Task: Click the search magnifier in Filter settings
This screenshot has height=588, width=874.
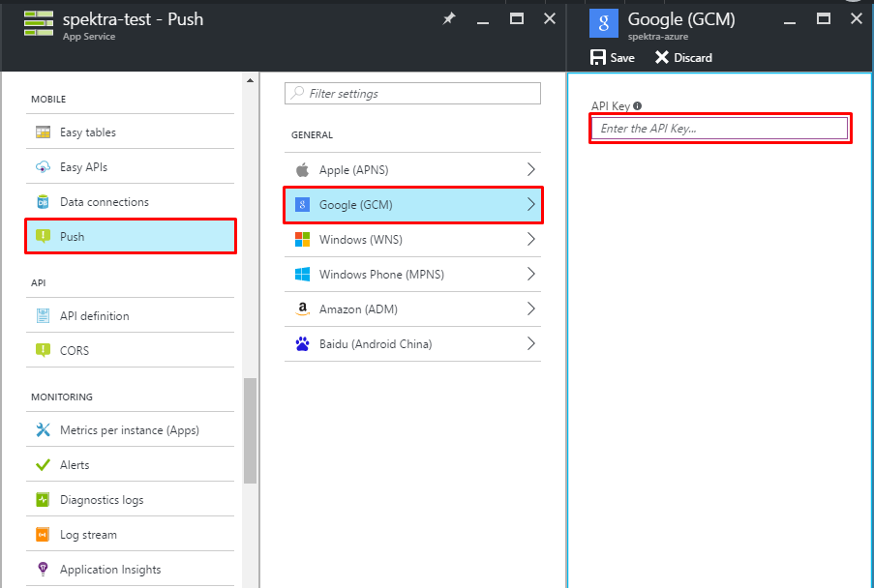Action: (x=298, y=93)
